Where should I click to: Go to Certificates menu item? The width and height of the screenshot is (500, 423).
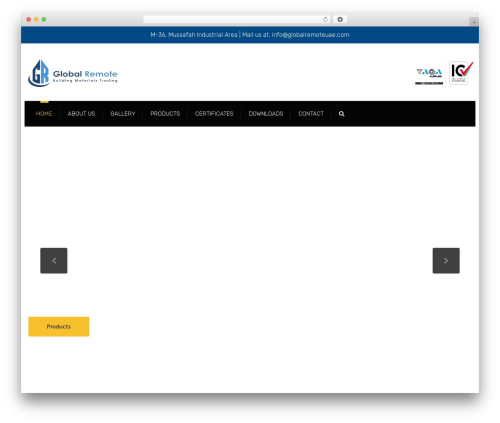coord(214,114)
